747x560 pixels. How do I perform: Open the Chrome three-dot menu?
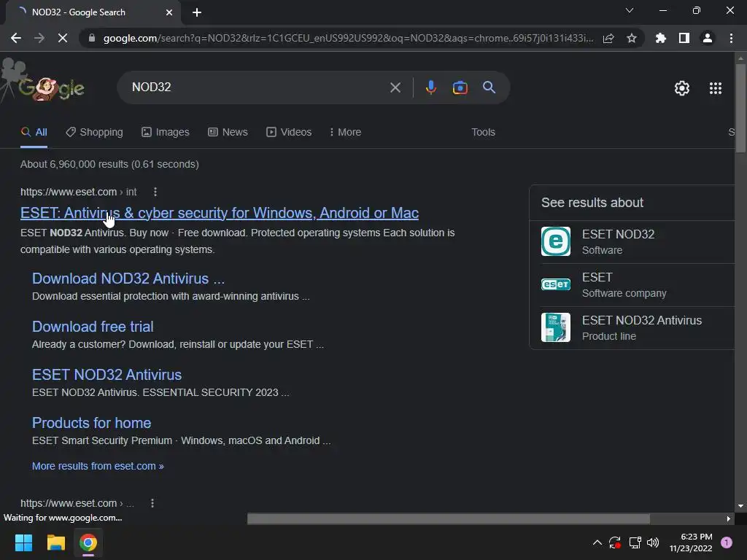coord(731,38)
